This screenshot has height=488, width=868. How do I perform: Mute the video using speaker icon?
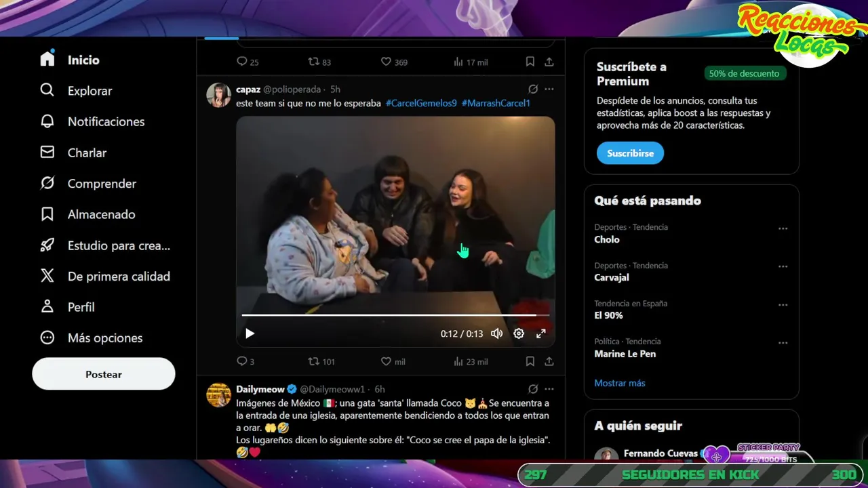pyautogui.click(x=497, y=333)
